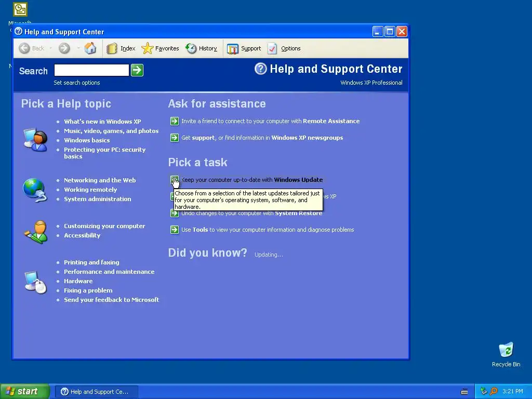Click the network tray icon
The image size is (532, 399).
(484, 391)
